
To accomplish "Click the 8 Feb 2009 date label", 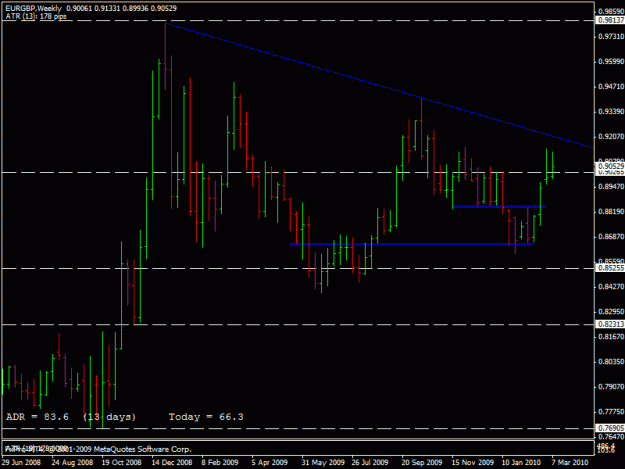I will [x=220, y=462].
